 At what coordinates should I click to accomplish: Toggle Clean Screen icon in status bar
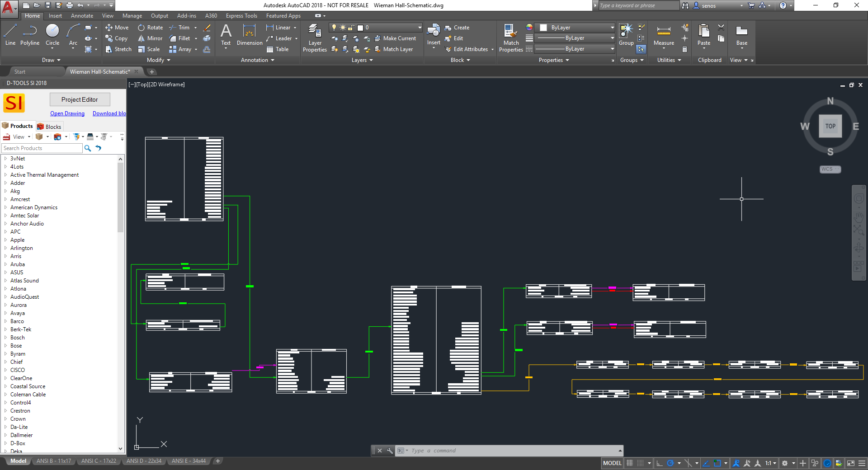point(851,463)
